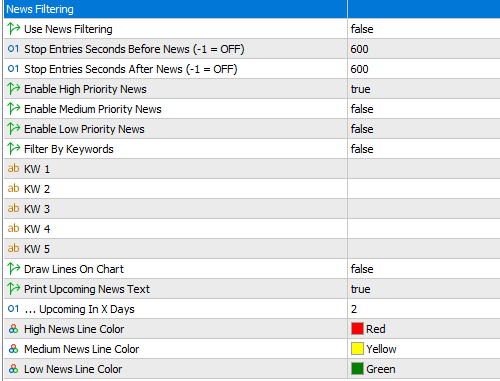The width and height of the screenshot is (500, 381).
Task: Select the red High News Line color swatch
Action: click(x=357, y=329)
